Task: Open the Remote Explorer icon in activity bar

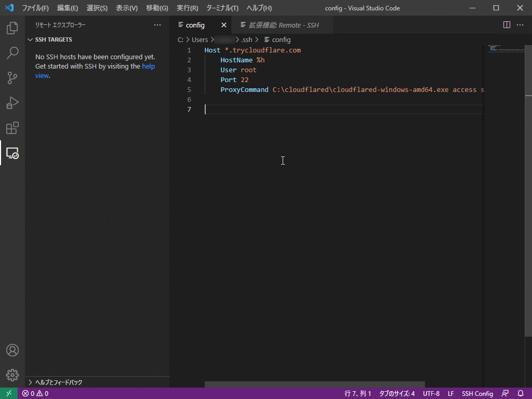Action: tap(12, 153)
